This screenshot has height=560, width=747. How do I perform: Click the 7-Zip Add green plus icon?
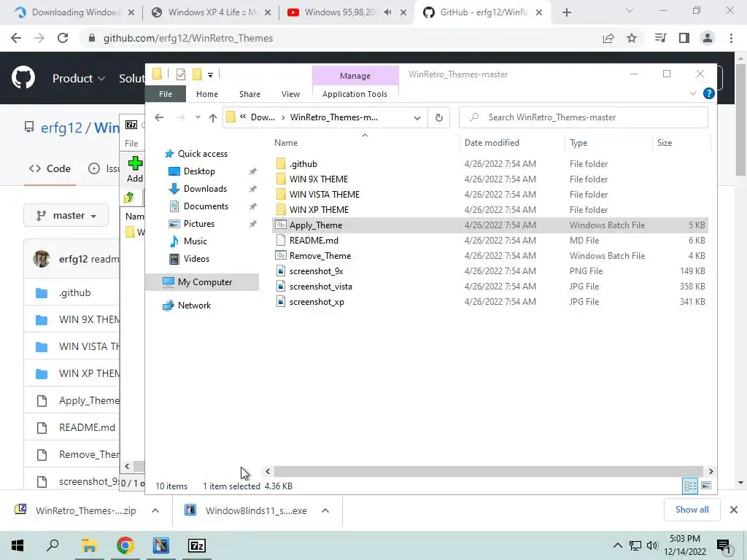[x=135, y=164]
